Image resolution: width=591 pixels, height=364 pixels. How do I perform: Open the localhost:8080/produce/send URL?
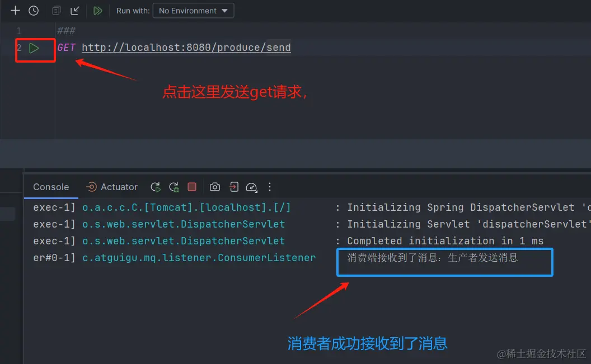coord(186,48)
